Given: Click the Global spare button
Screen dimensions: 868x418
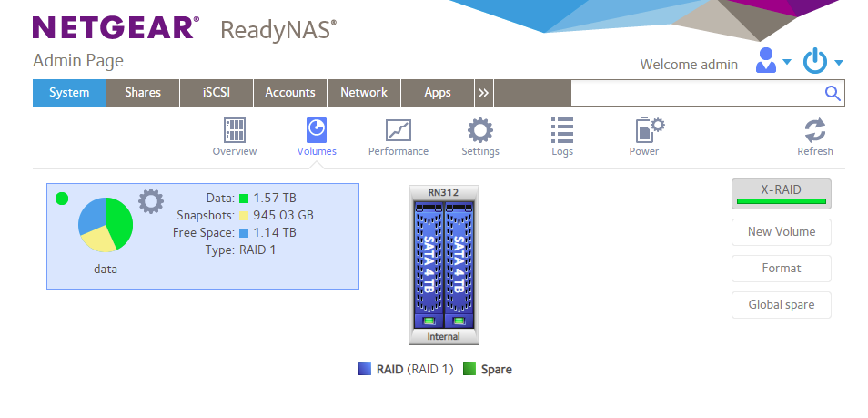Looking at the screenshot, I should click(x=782, y=305).
